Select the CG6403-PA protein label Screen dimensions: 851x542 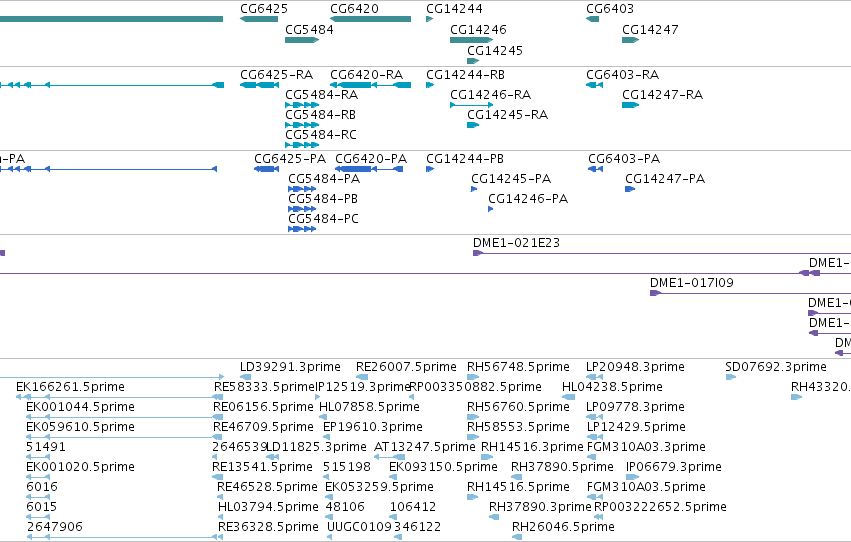pos(624,159)
